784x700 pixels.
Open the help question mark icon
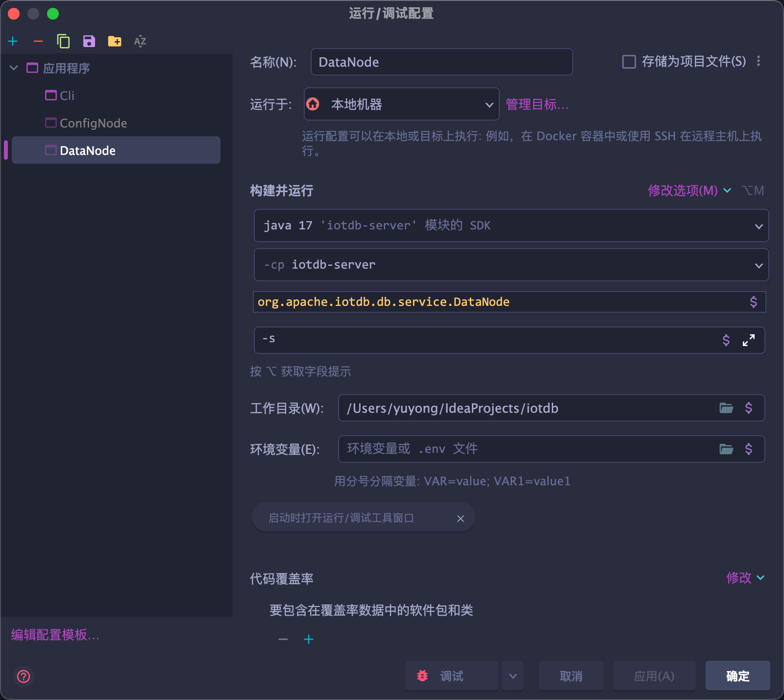[24, 676]
